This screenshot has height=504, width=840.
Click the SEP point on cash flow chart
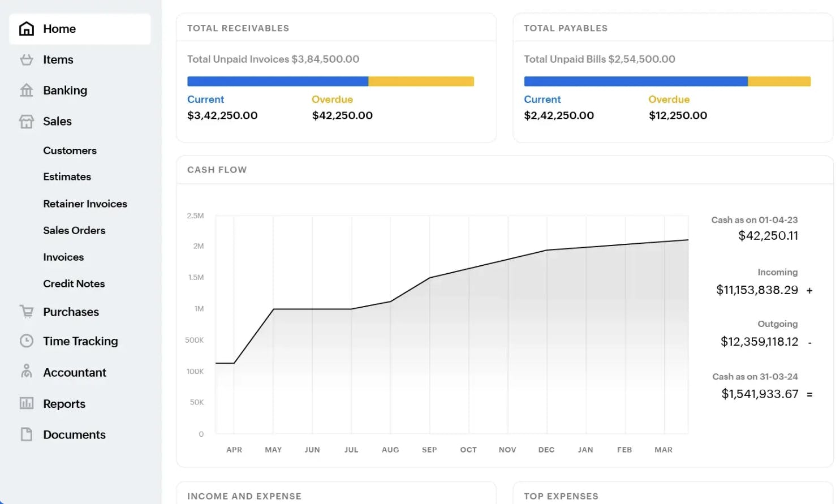pos(429,278)
